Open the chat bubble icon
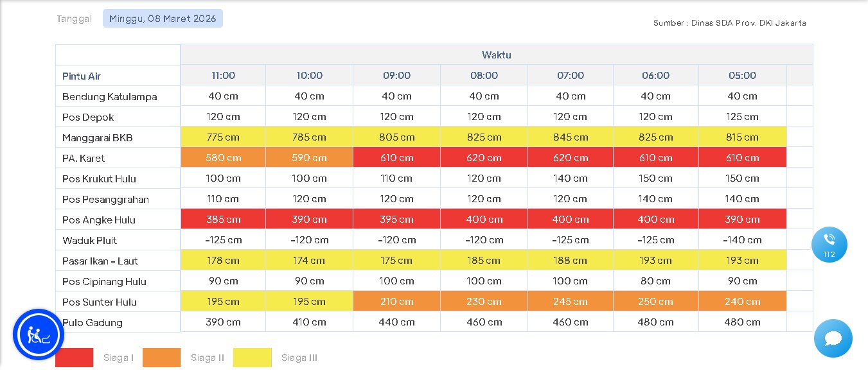The height and width of the screenshot is (373, 868). pyautogui.click(x=833, y=338)
